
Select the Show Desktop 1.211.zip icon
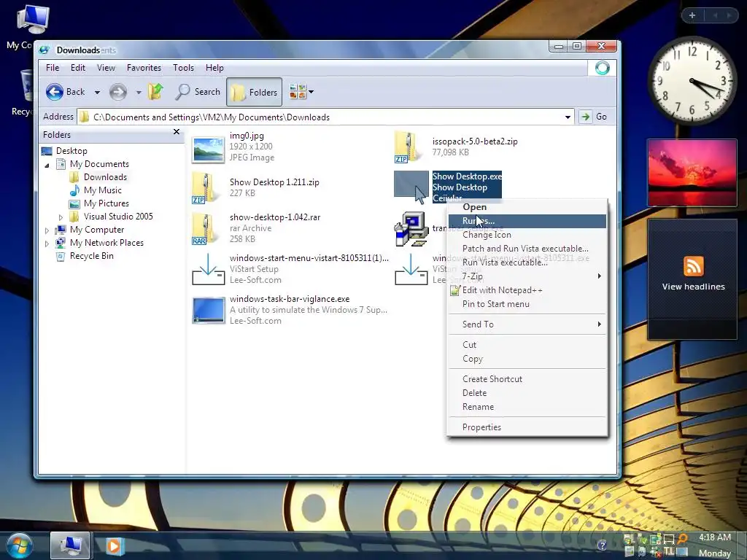click(x=205, y=189)
